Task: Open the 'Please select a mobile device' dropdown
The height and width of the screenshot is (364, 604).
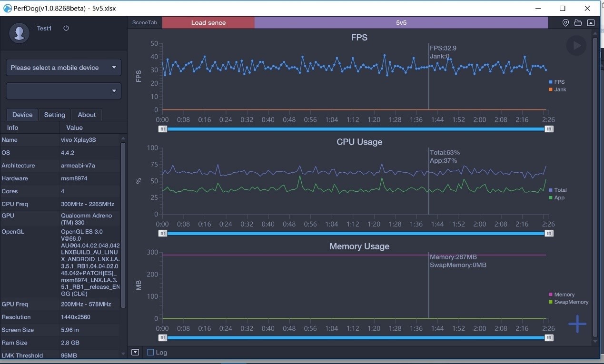Action: [x=63, y=68]
